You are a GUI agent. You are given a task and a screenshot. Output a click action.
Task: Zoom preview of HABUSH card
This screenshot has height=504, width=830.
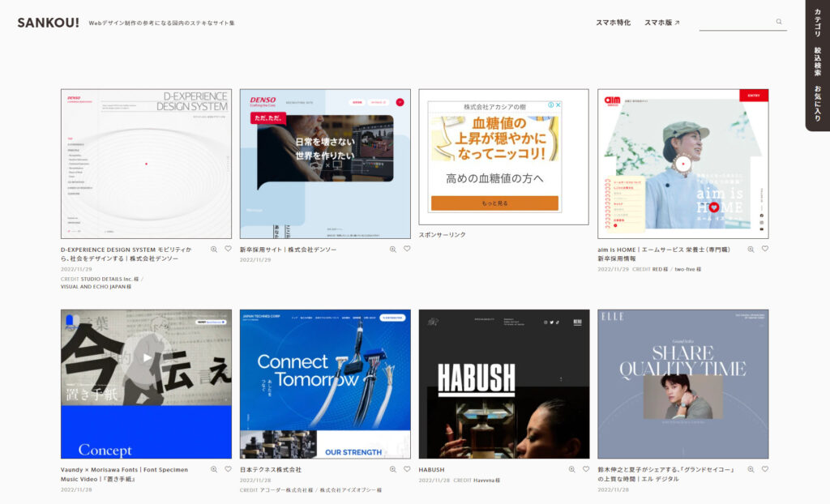571,469
